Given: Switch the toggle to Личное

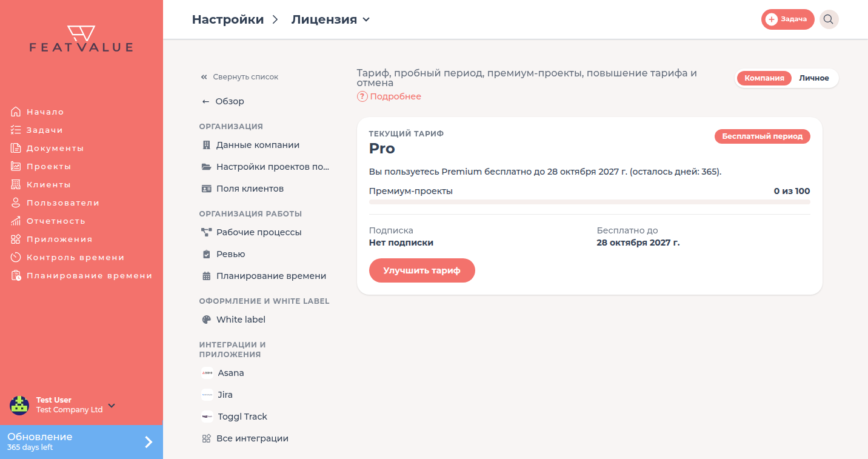Looking at the screenshot, I should point(813,78).
